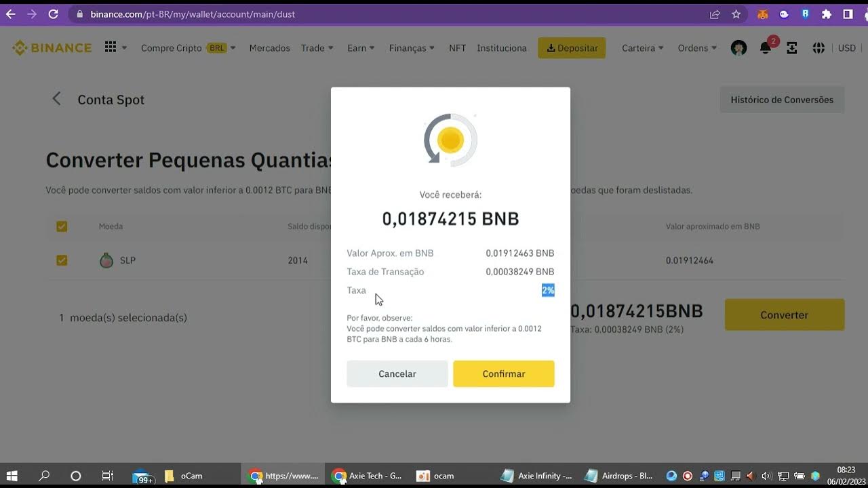Switch to Airdrops taskbar item
The width and height of the screenshot is (868, 488).
click(x=618, y=476)
